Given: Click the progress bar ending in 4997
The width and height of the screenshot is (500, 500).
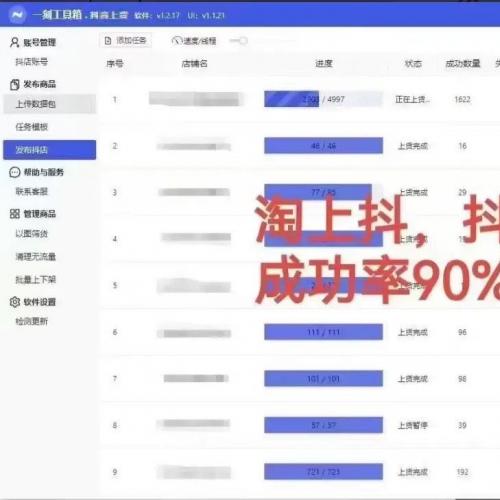Looking at the screenshot, I should point(323,99).
